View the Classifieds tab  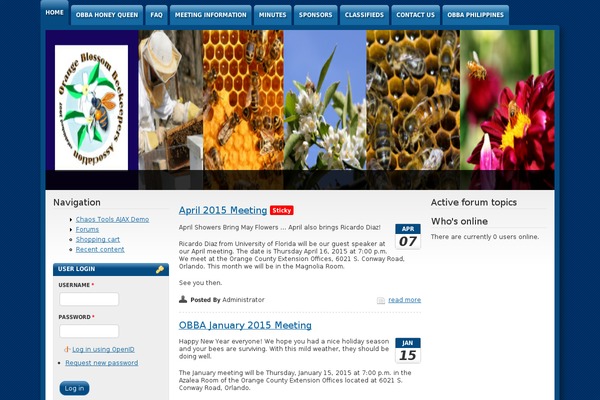pyautogui.click(x=364, y=15)
